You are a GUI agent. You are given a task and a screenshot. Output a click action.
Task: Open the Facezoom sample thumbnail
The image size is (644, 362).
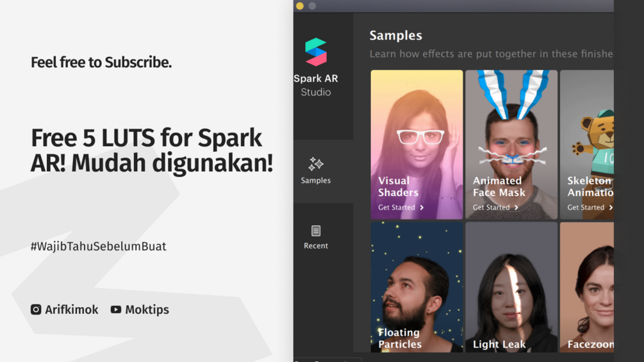587,287
